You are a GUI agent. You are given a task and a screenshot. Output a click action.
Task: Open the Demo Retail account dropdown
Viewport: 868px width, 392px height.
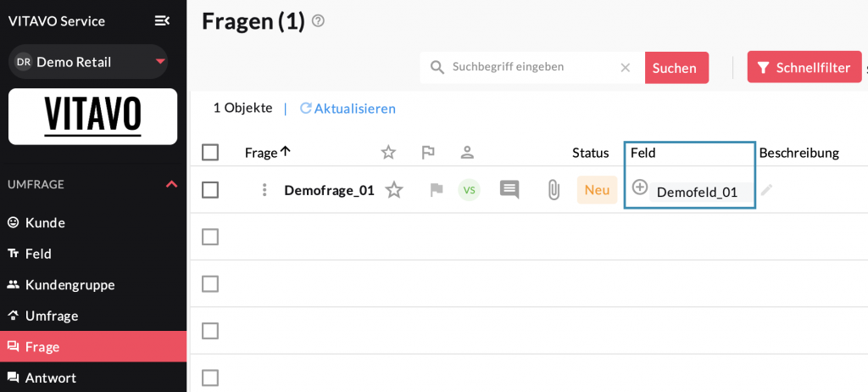[160, 62]
